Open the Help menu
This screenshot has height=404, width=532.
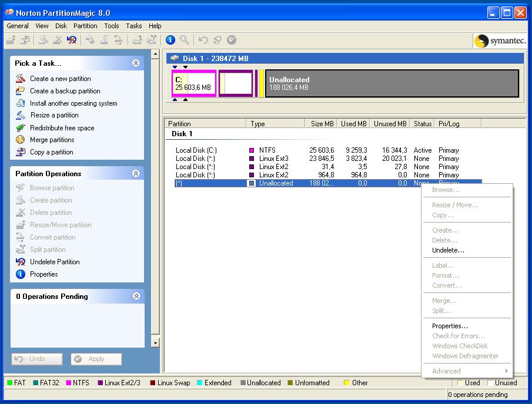click(155, 26)
